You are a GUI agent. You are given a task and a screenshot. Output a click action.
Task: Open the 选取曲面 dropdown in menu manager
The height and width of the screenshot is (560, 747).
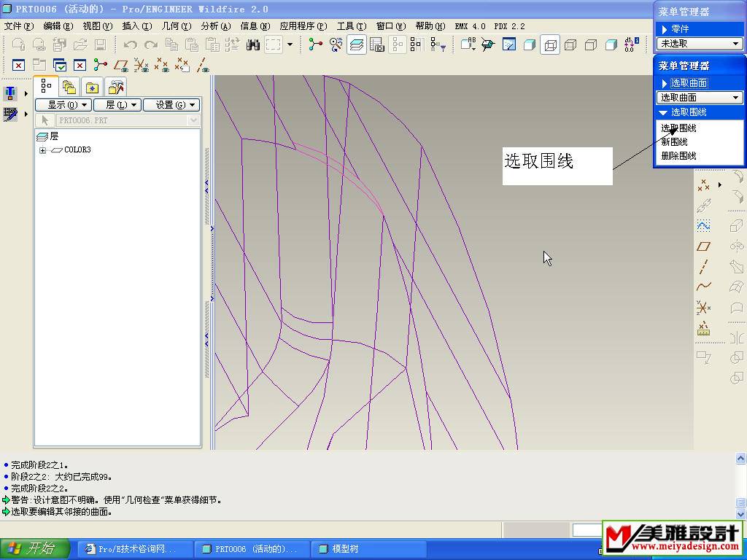pos(699,98)
